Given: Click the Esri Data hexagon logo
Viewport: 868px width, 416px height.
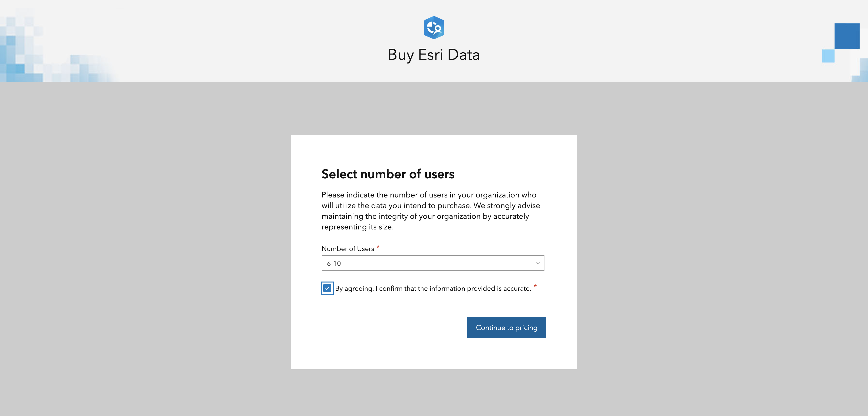Looking at the screenshot, I should 434,27.
